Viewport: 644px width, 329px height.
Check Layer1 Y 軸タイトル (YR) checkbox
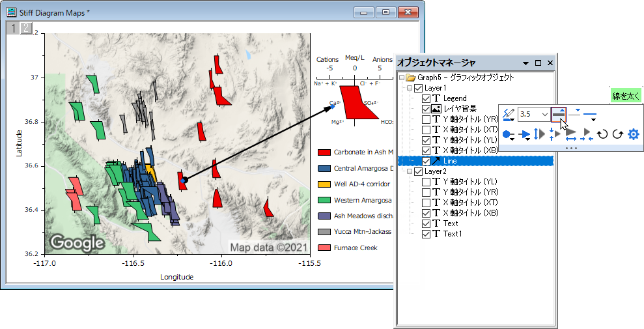click(427, 119)
